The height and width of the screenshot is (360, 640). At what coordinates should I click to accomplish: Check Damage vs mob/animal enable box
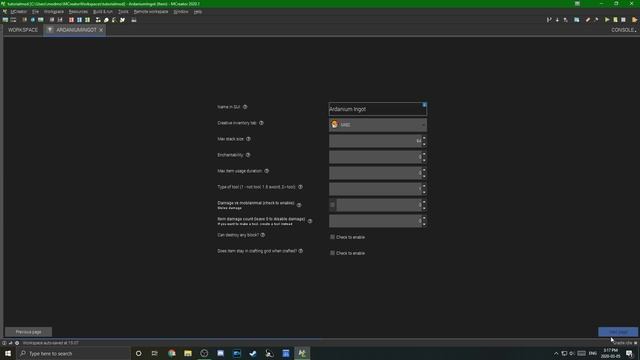[332, 205]
